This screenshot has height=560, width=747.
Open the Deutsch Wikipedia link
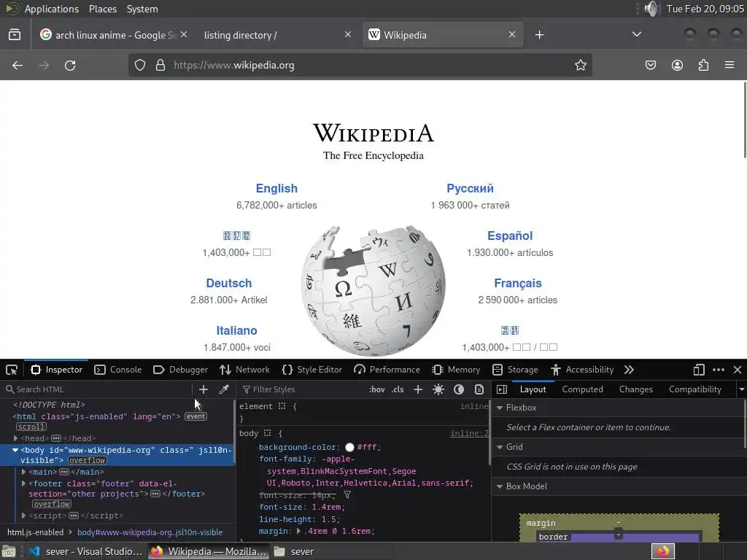point(228,284)
